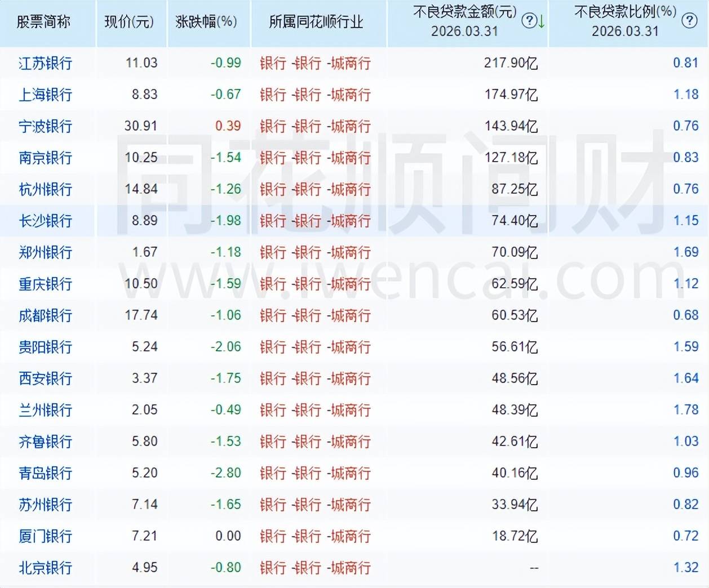The width and height of the screenshot is (709, 588).
Task: Select 宁波银行 change value 0.39
Action: coord(228,126)
